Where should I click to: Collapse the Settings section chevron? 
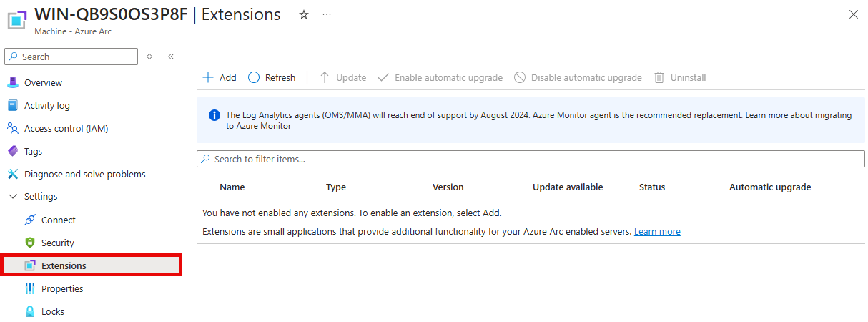pos(12,197)
